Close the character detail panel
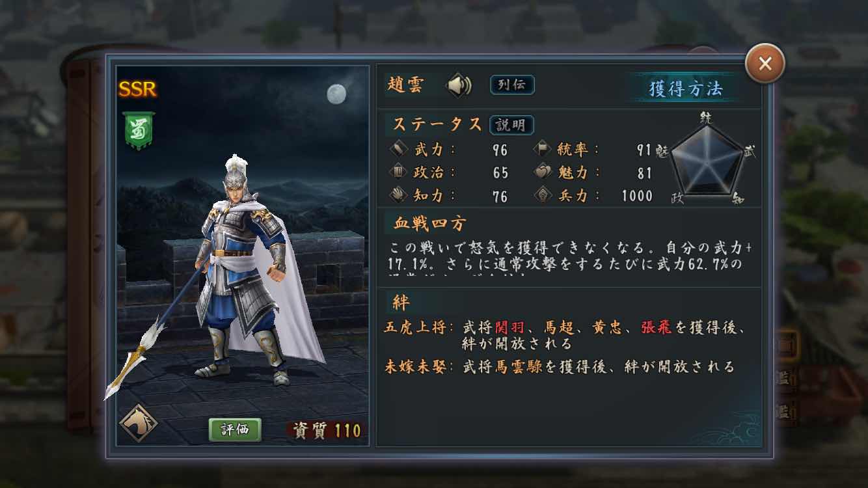 [x=765, y=63]
